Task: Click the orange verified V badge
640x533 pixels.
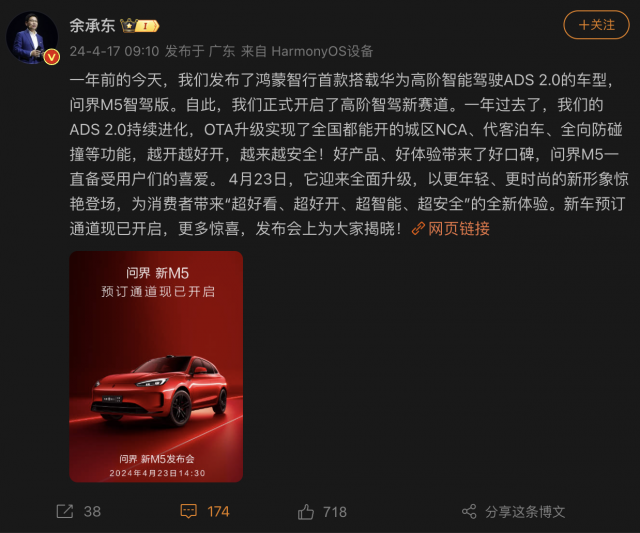Action: click(52, 57)
